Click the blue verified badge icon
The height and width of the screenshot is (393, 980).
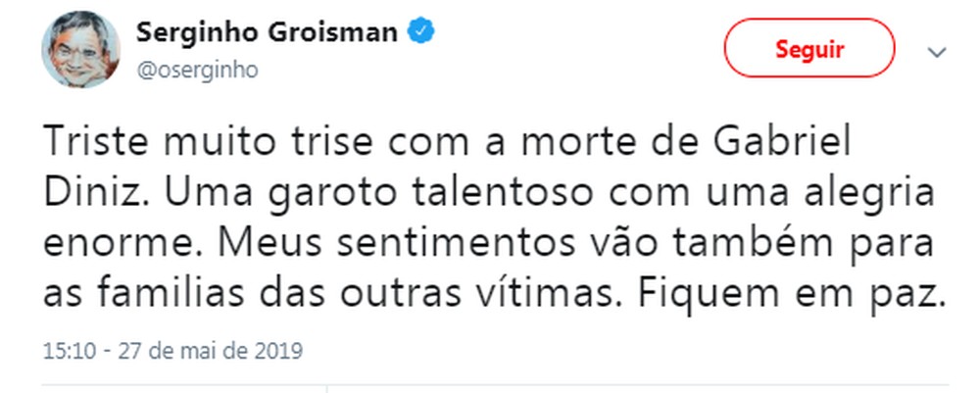(422, 32)
